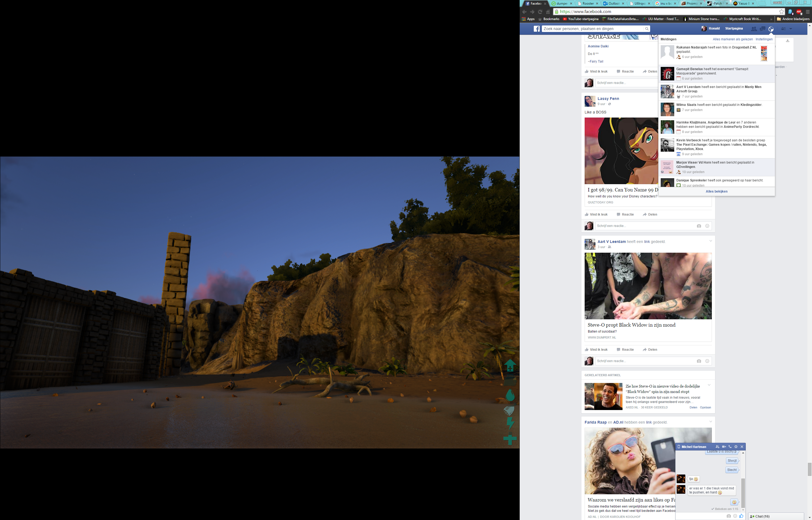Open the Steve-O Black Widow video thumbnail
812x520 pixels.
(648, 286)
